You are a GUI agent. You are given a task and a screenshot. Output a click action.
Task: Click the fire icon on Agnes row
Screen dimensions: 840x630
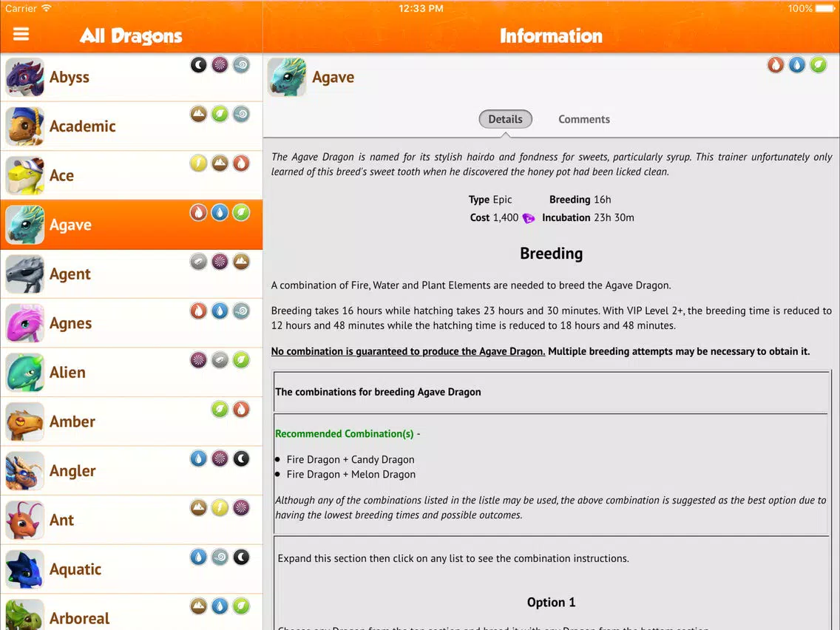coord(198,311)
